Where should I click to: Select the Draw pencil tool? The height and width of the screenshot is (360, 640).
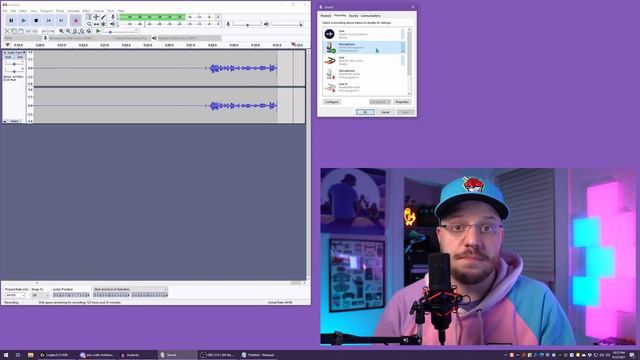[x=103, y=17]
